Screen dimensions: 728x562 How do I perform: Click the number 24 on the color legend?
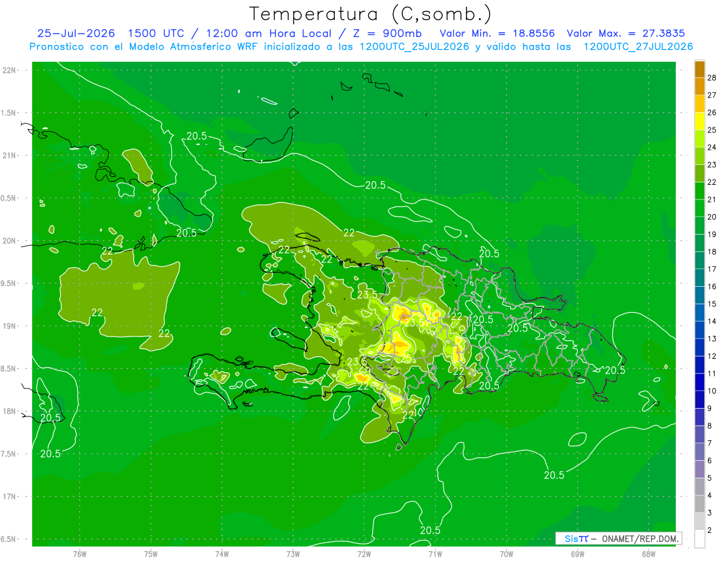pyautogui.click(x=712, y=147)
